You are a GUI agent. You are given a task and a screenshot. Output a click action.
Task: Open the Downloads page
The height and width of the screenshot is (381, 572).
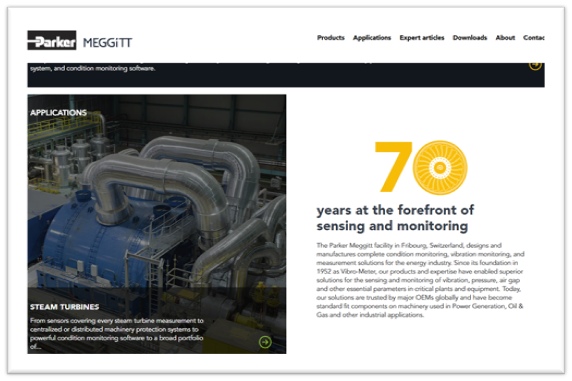click(470, 38)
